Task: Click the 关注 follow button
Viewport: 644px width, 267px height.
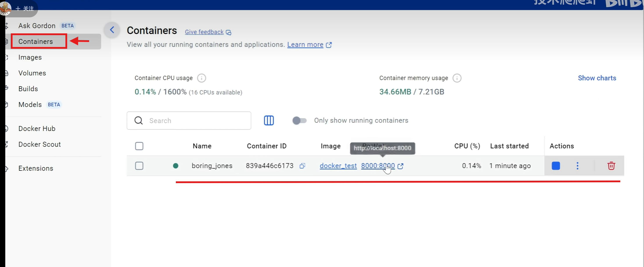Action: point(25,9)
